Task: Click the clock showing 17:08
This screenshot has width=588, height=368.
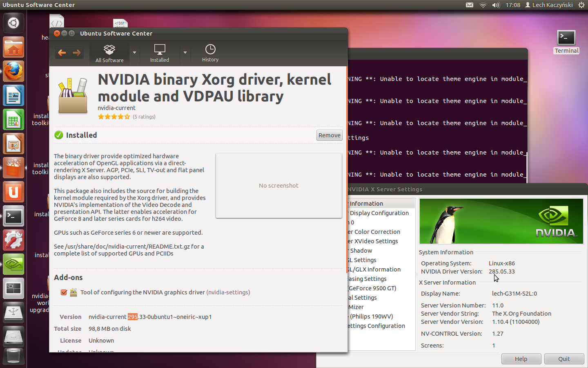Action: click(513, 5)
